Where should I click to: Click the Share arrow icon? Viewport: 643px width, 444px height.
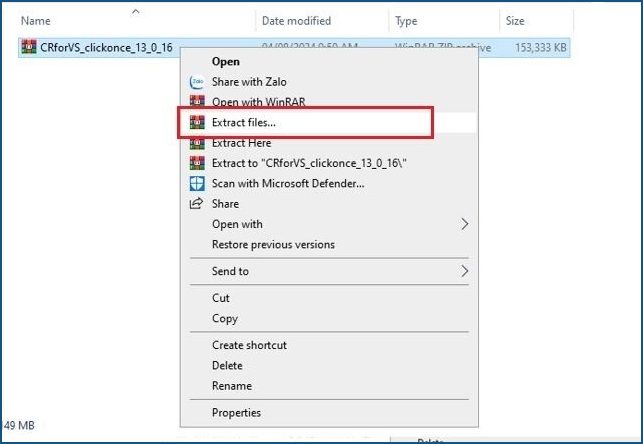[x=196, y=203]
